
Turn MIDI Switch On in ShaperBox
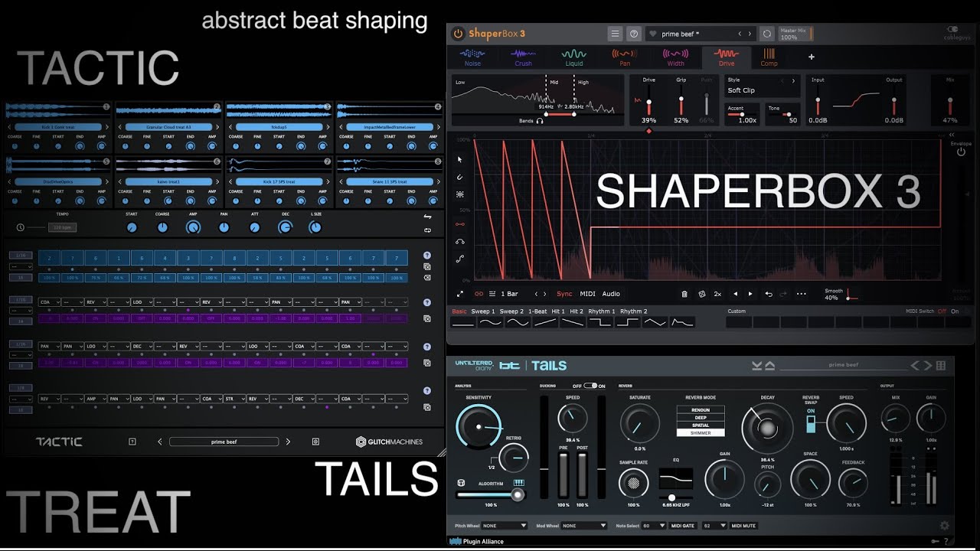pyautogui.click(x=955, y=311)
